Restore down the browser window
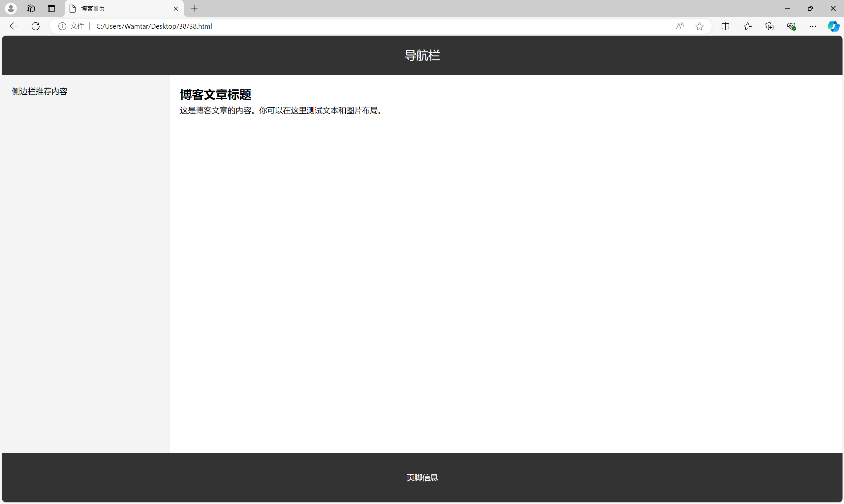This screenshot has height=504, width=844. [810, 9]
